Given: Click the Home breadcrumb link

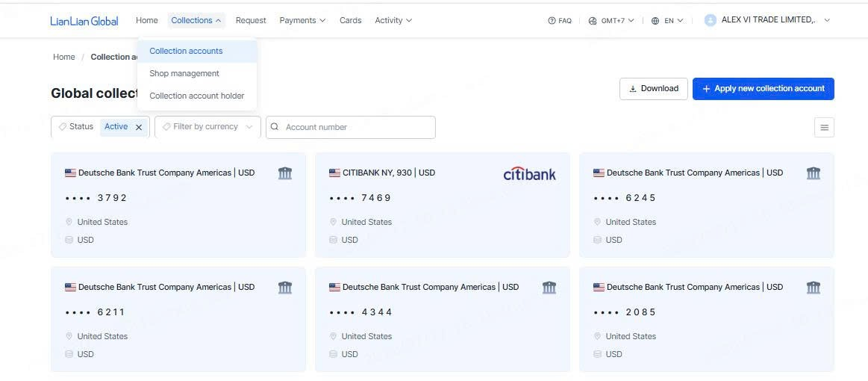Looking at the screenshot, I should tap(63, 57).
